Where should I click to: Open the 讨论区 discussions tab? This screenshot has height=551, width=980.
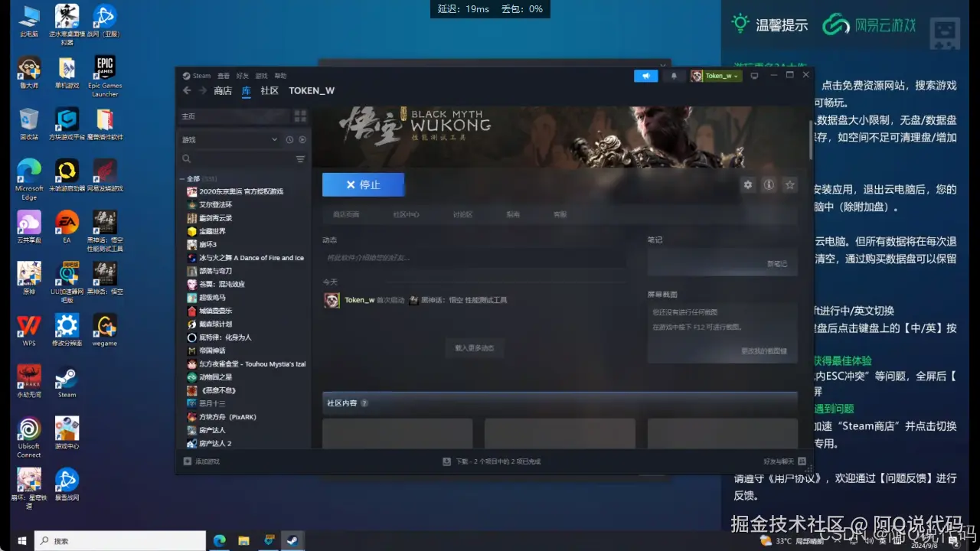(x=462, y=214)
